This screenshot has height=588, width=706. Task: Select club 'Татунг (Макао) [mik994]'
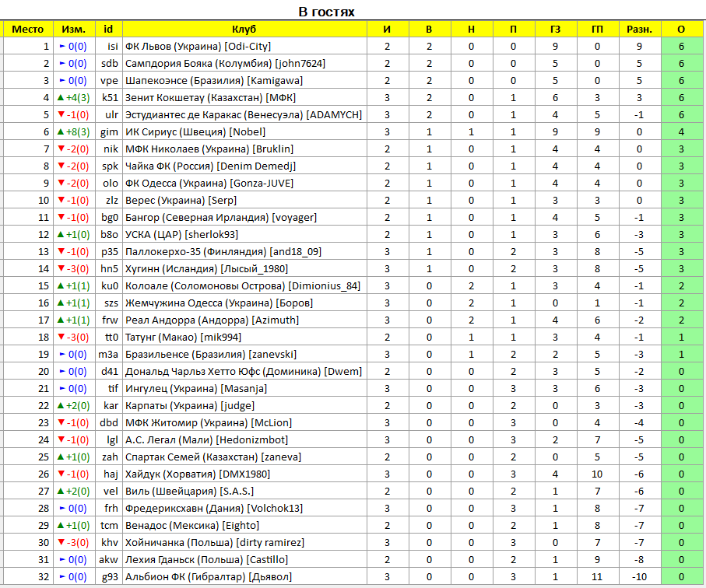[183, 337]
